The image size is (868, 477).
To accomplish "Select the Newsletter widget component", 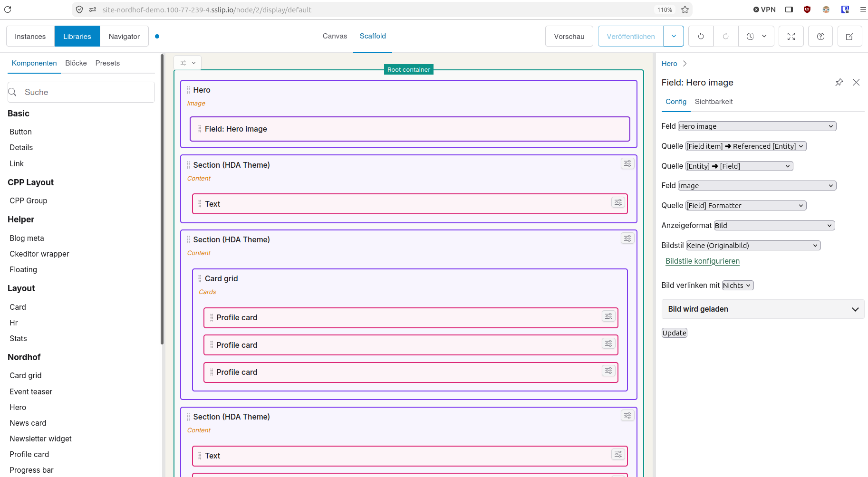I will point(41,439).
